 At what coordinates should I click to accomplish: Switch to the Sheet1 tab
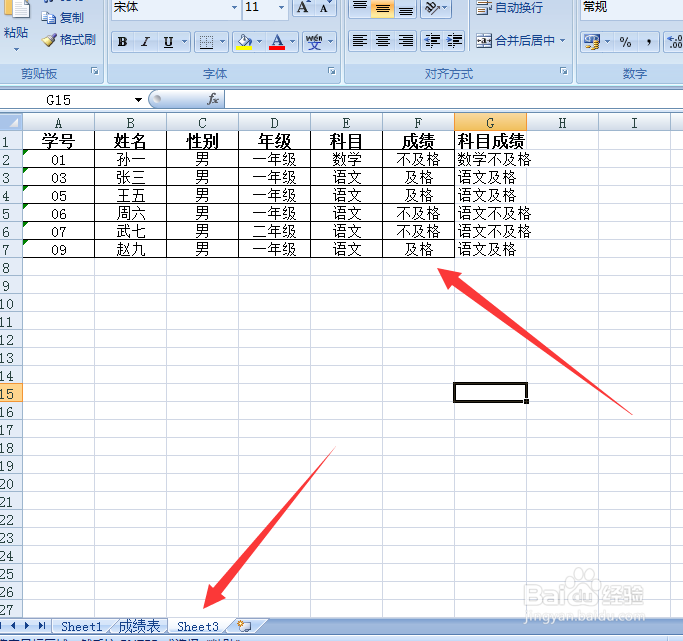[x=81, y=627]
